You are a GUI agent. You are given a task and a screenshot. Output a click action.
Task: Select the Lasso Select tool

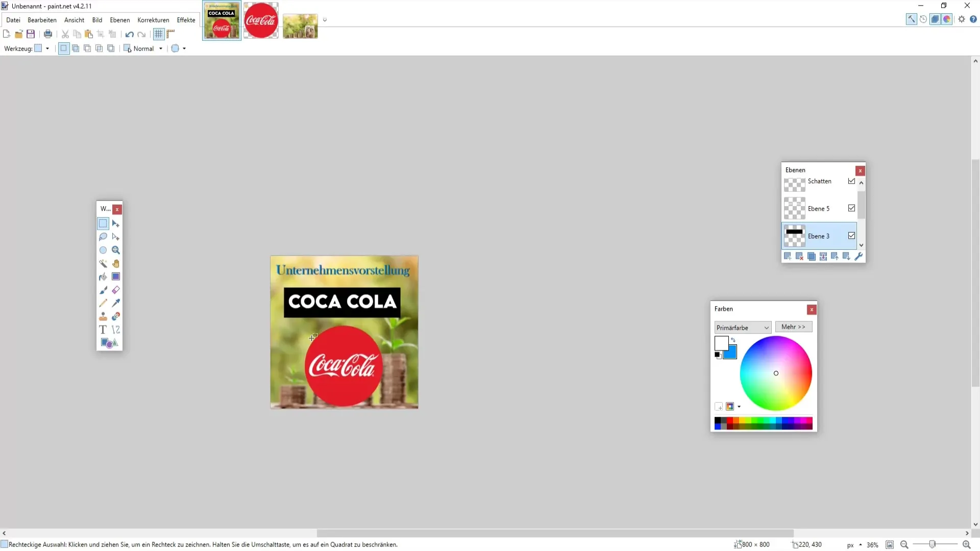tap(103, 237)
